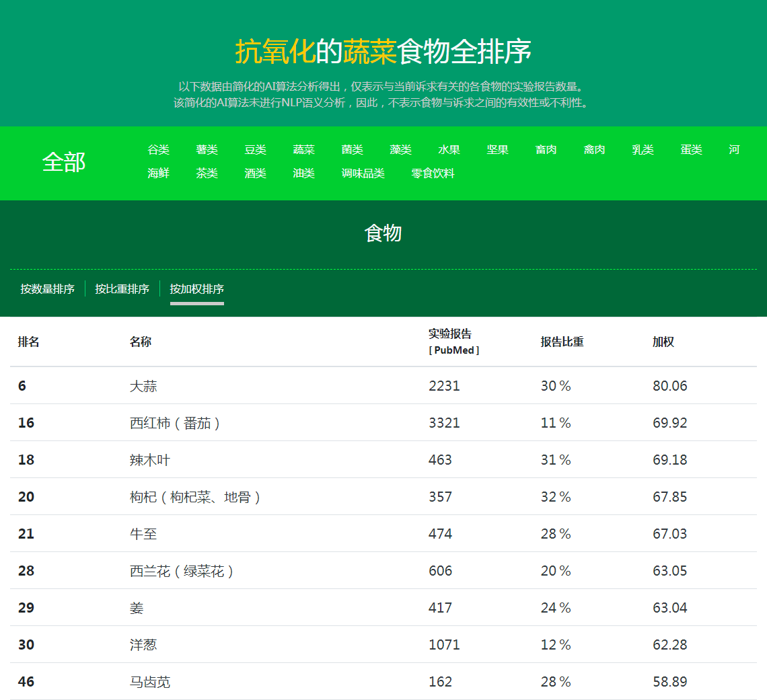This screenshot has width=767, height=700.
Task: Click the 全部 heading to show all
Action: [64, 162]
